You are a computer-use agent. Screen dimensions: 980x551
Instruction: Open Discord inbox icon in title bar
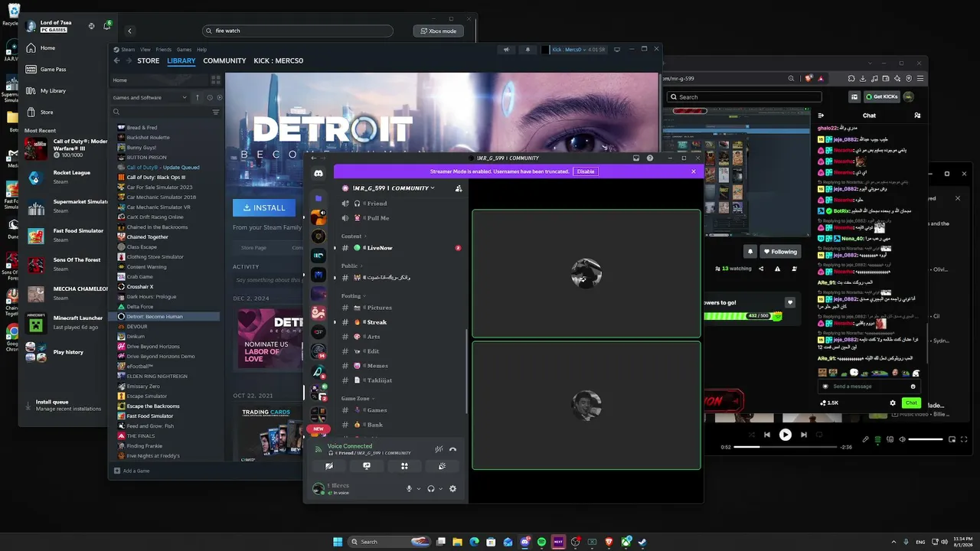click(x=635, y=158)
